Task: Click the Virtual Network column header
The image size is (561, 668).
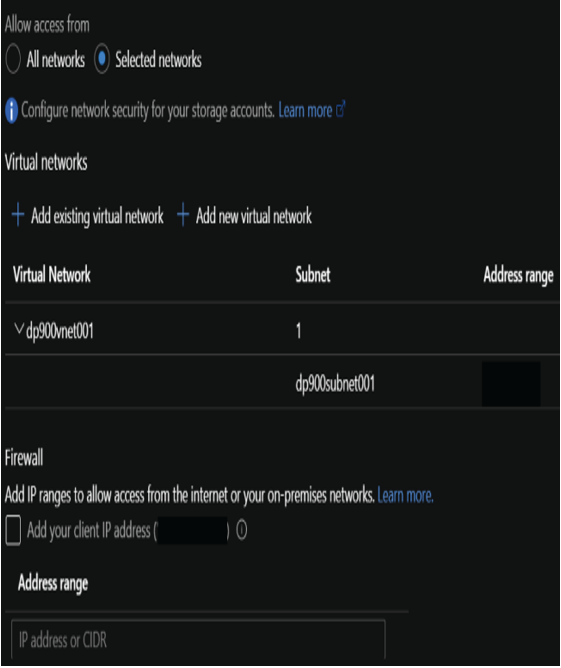Action: point(52,274)
